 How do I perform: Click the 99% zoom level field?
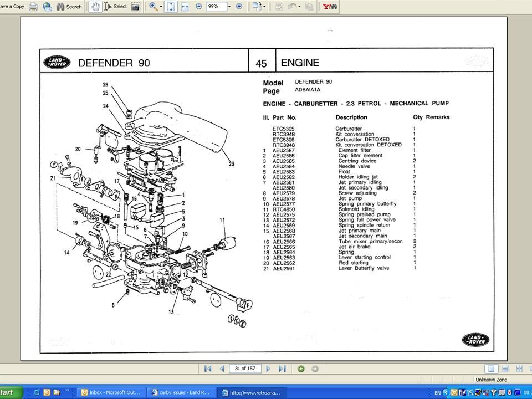tap(216, 7)
